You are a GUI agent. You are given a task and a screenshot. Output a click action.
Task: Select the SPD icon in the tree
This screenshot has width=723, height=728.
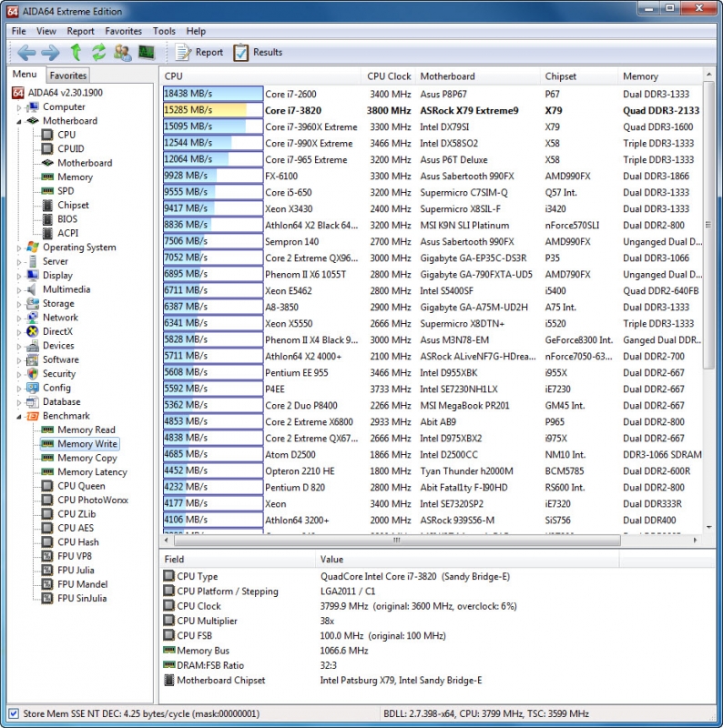pyautogui.click(x=47, y=191)
